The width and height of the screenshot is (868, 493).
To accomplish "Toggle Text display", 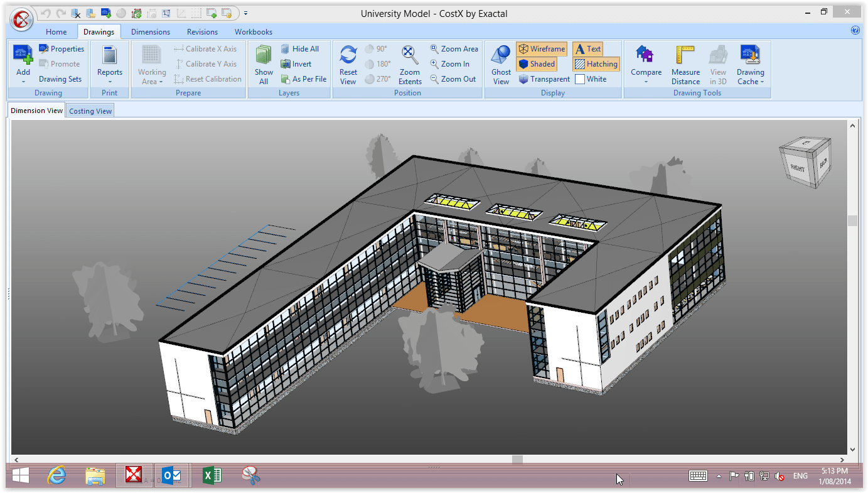I will coord(588,49).
